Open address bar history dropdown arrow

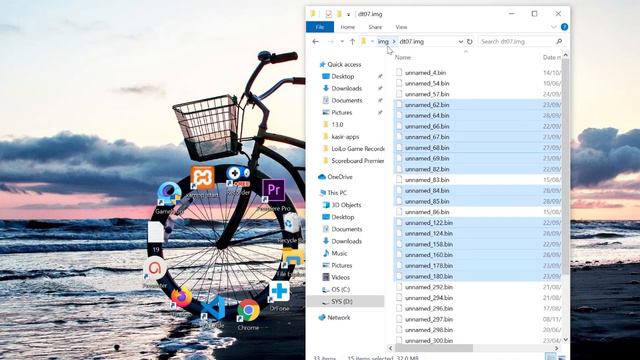460,42
